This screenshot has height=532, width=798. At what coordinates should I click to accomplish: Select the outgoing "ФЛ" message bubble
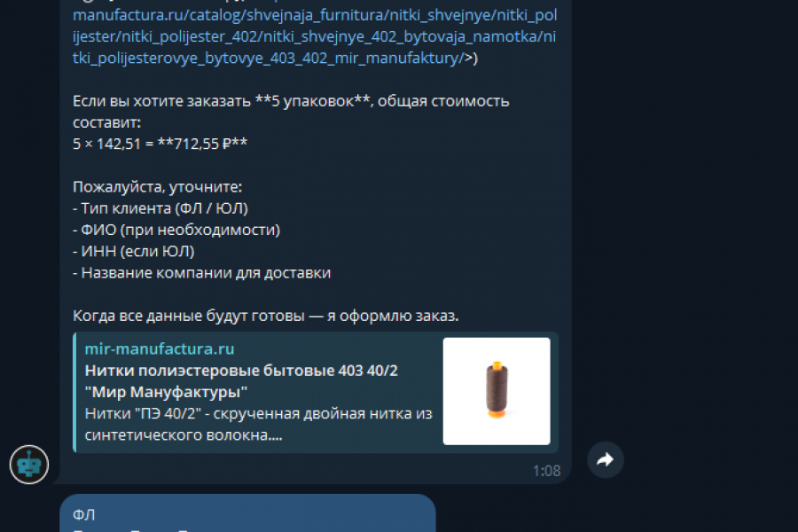click(x=247, y=513)
